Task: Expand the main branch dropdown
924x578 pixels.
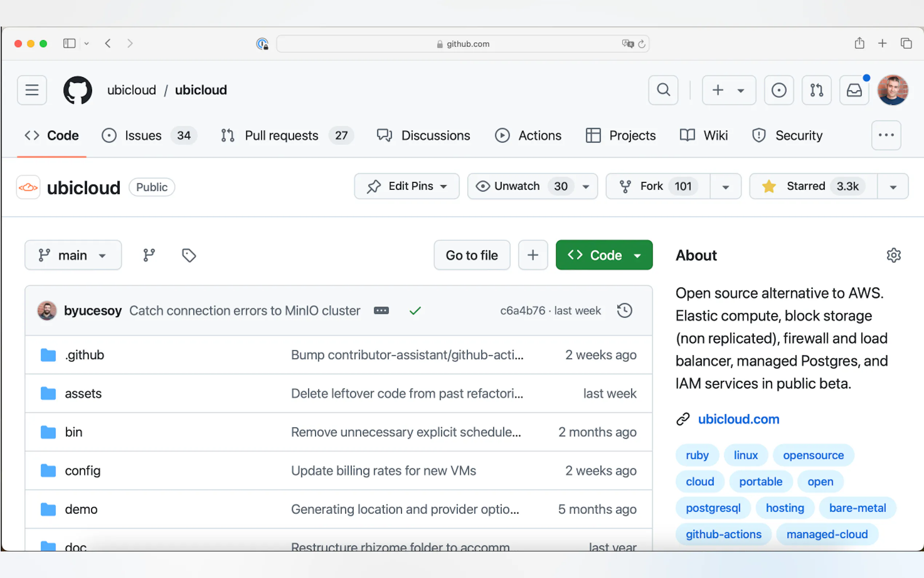Action: pos(73,255)
